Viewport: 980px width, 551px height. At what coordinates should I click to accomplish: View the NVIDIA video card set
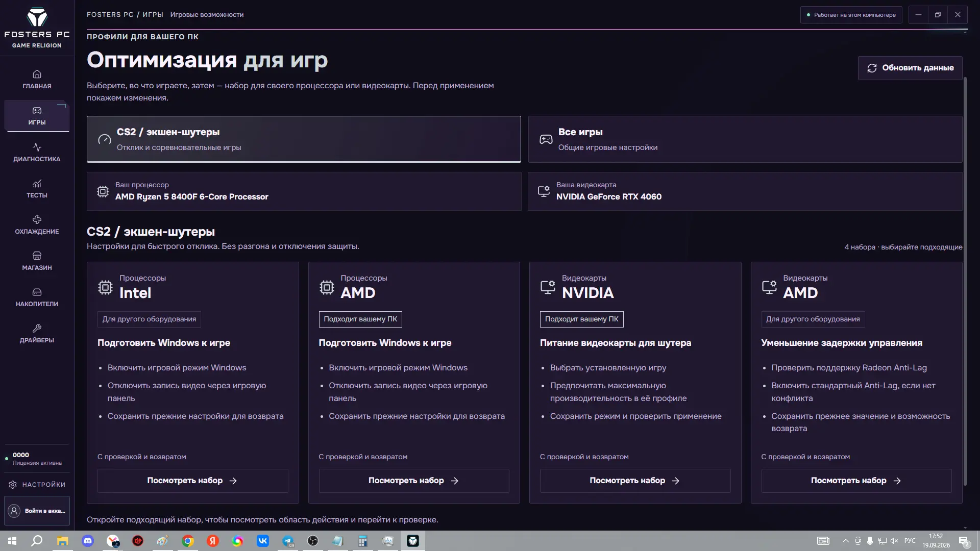[x=635, y=481]
